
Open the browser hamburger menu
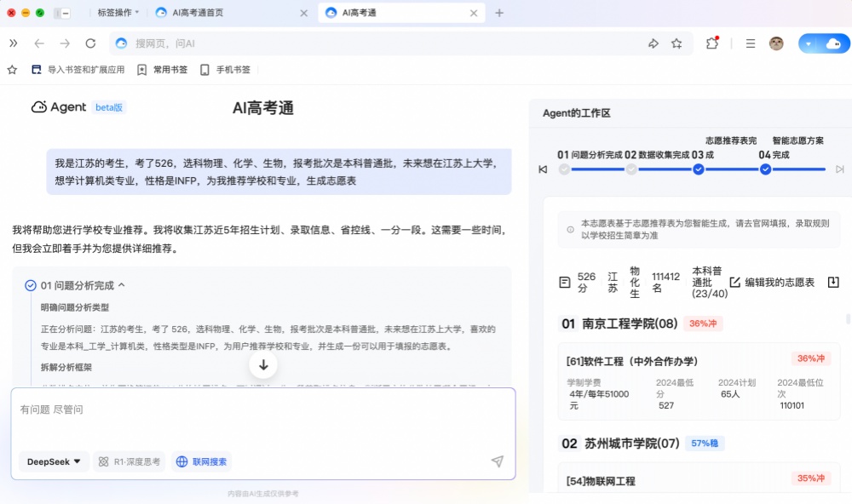749,43
